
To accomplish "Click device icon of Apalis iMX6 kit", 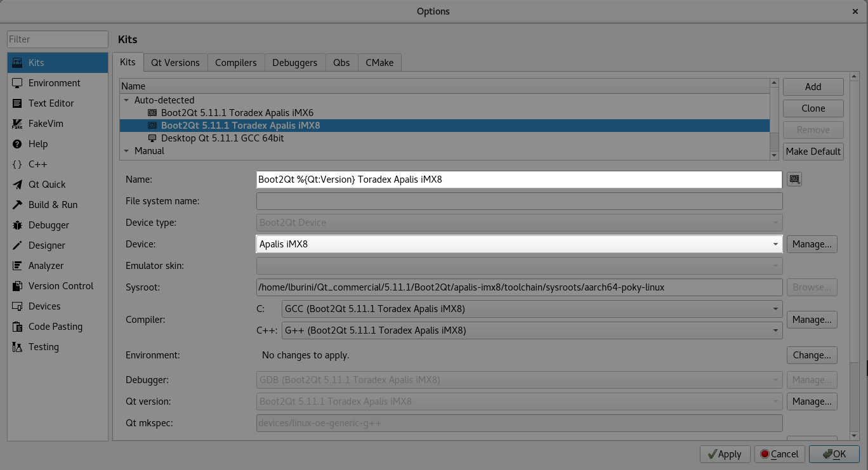I will coord(152,112).
